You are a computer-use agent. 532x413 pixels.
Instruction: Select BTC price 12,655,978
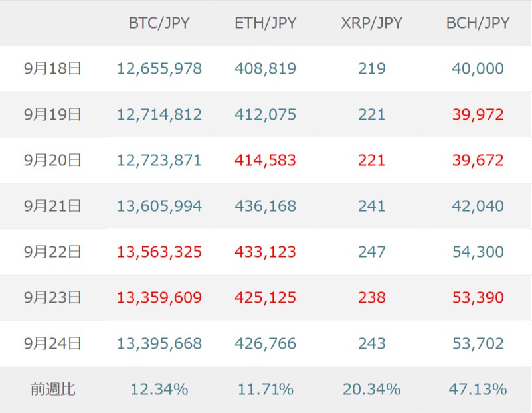click(159, 68)
